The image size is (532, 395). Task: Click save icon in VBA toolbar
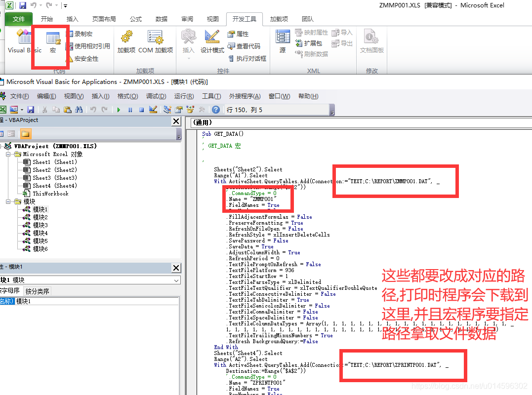click(31, 110)
